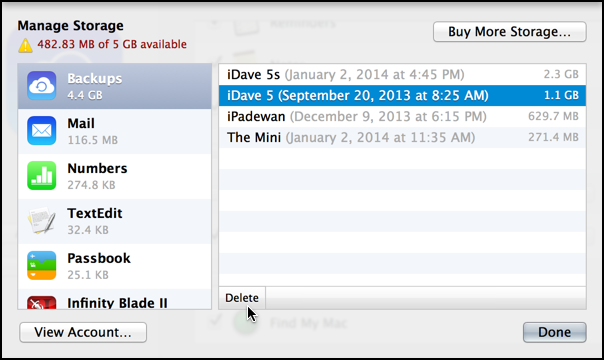Select the iPadewan backup entry
The height and width of the screenshot is (360, 604).
tap(403, 116)
